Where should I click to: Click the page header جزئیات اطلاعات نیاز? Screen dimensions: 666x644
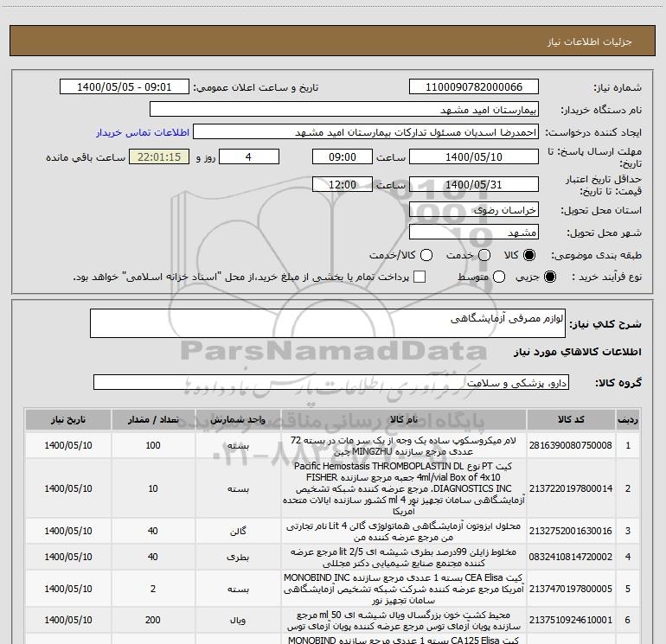[590, 41]
